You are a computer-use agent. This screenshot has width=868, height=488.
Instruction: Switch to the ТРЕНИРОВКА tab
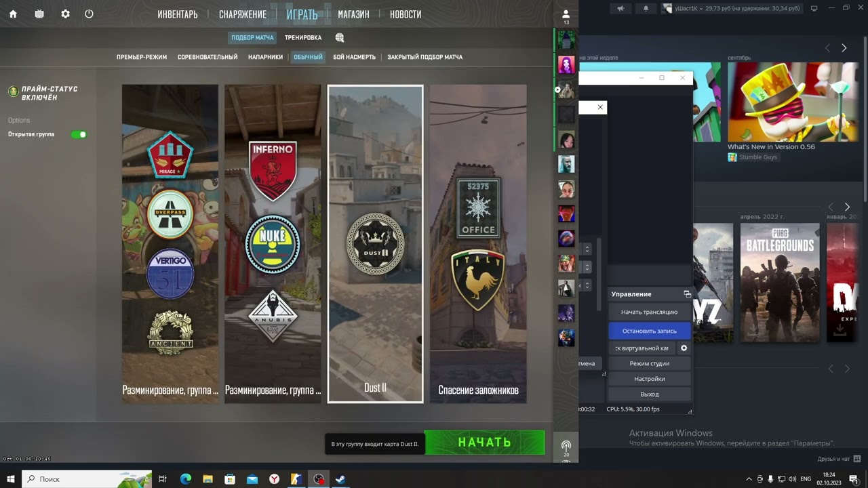coord(303,38)
